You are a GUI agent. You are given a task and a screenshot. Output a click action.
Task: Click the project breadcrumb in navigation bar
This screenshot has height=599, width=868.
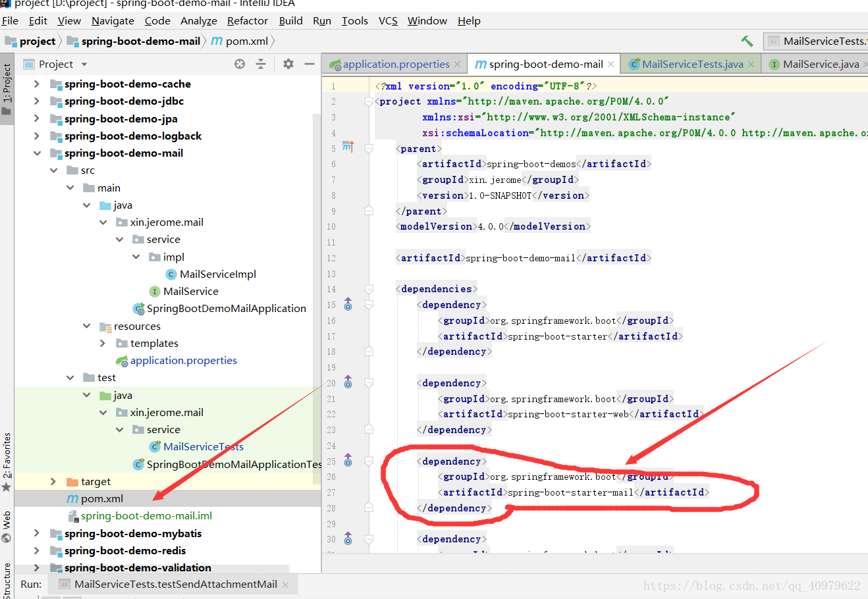point(30,41)
